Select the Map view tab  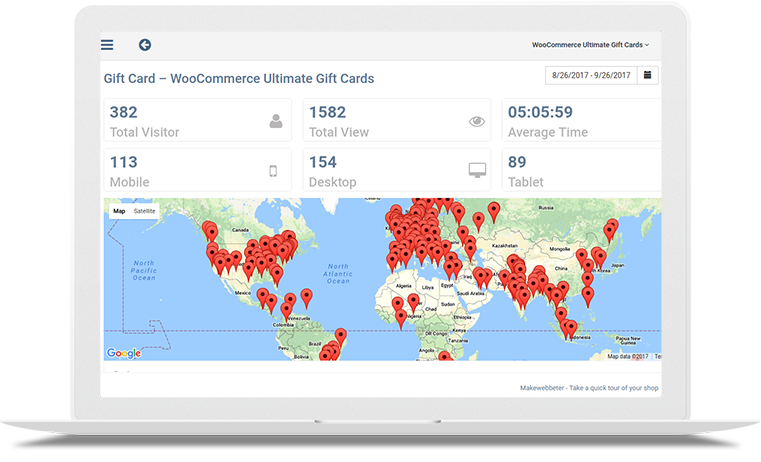pos(119,211)
